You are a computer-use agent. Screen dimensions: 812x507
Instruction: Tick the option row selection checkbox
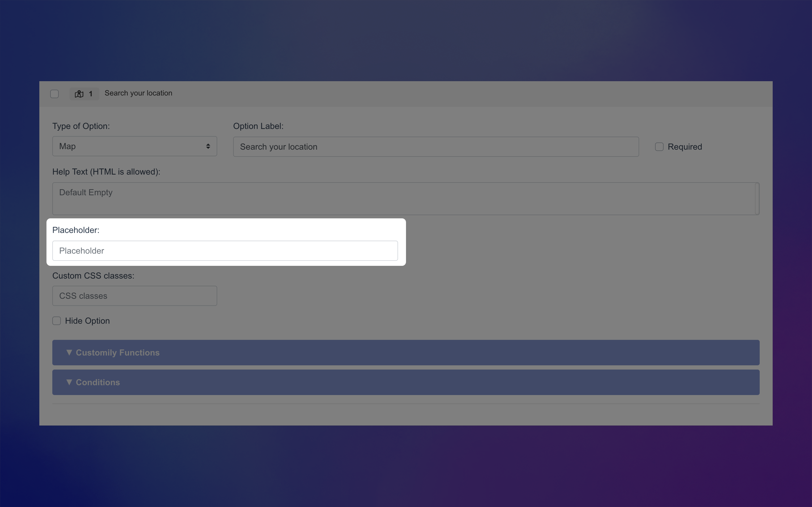click(x=54, y=94)
